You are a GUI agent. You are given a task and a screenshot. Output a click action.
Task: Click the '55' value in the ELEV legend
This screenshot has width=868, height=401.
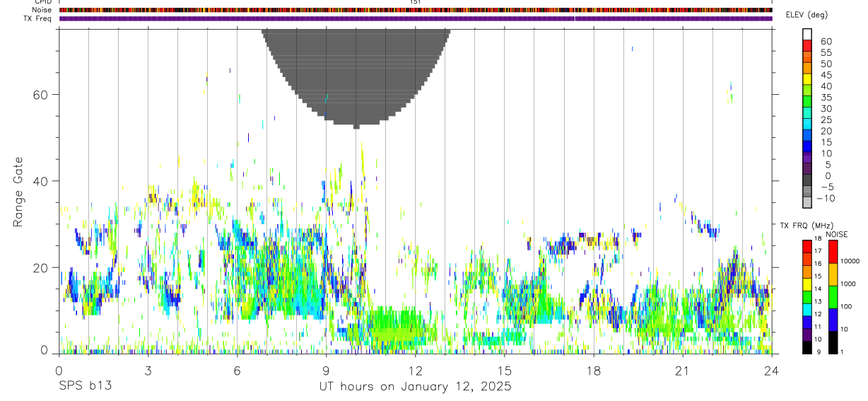pos(826,52)
